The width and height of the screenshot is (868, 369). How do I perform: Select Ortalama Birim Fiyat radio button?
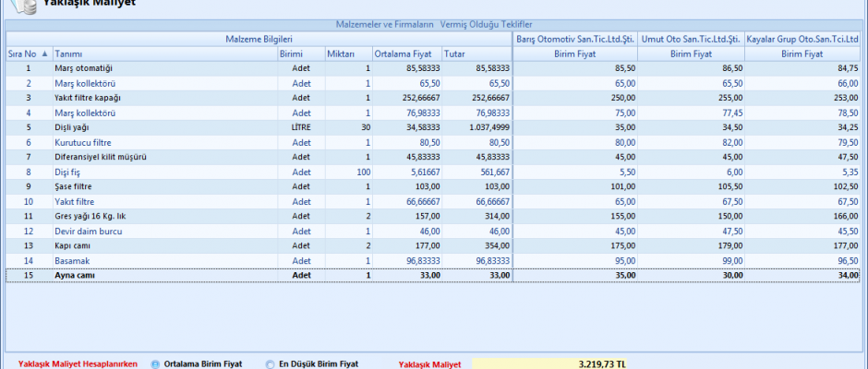click(x=155, y=363)
